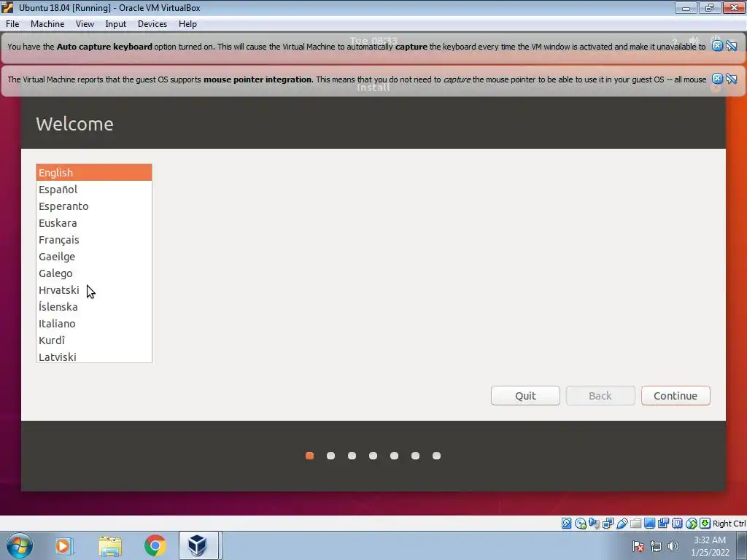Select Íslenska in the language list
Image resolution: width=747 pixels, height=560 pixels.
click(x=94, y=307)
